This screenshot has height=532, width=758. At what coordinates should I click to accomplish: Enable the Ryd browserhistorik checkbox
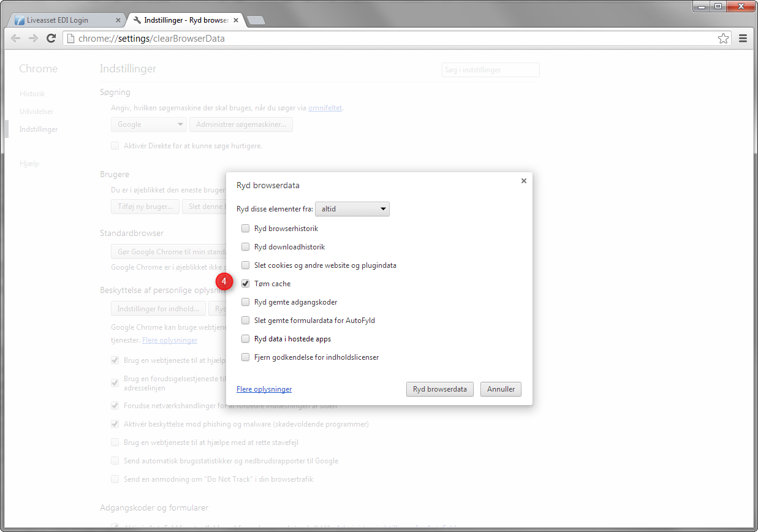click(x=245, y=229)
